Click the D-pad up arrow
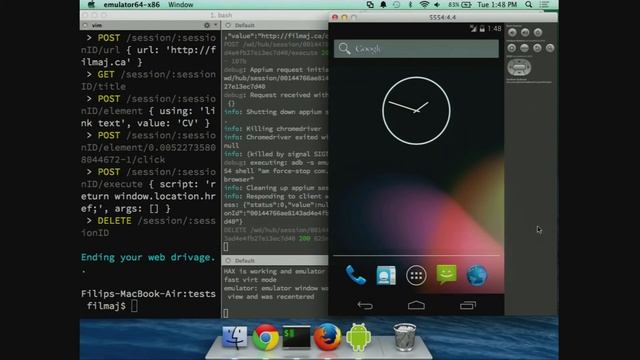Viewport: 640px width, 360px height. [x=519, y=61]
